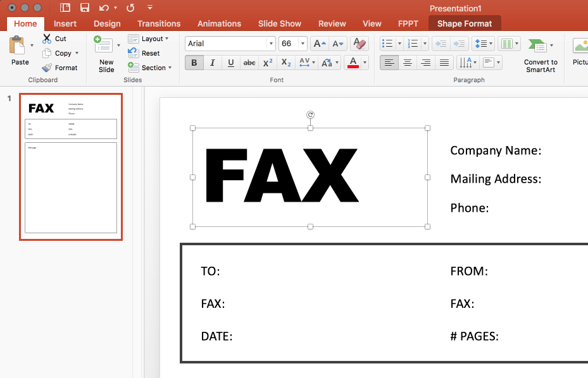Open the Layout dropdown menu
588x378 pixels.
tap(151, 39)
